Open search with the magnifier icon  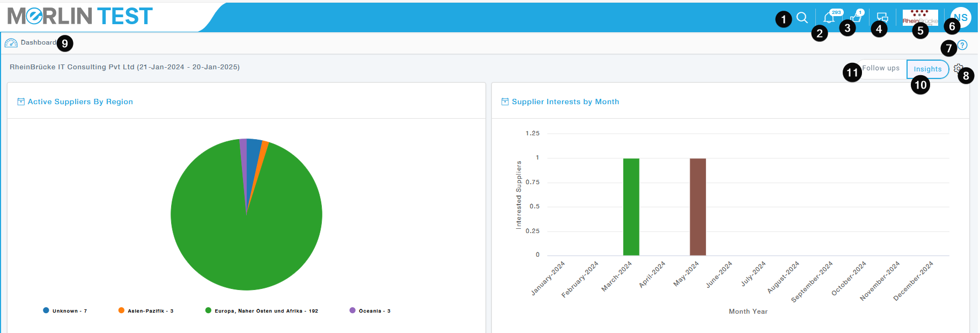click(802, 18)
